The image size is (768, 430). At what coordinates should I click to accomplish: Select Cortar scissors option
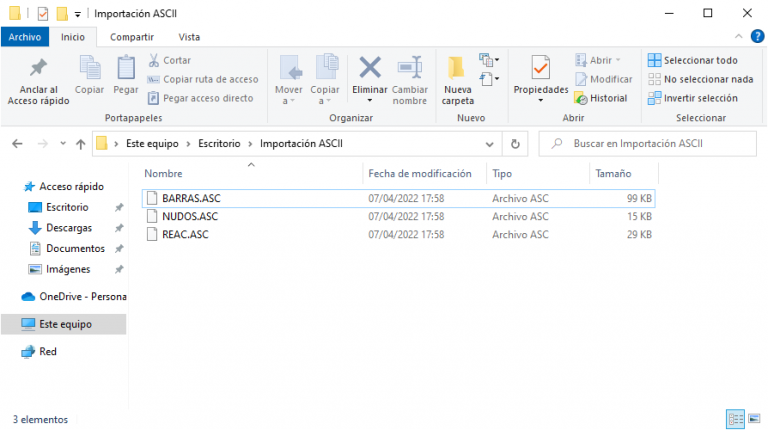click(x=169, y=60)
